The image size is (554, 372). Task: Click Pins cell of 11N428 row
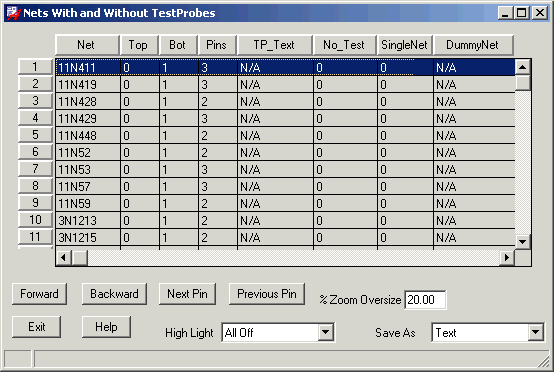pyautogui.click(x=218, y=101)
